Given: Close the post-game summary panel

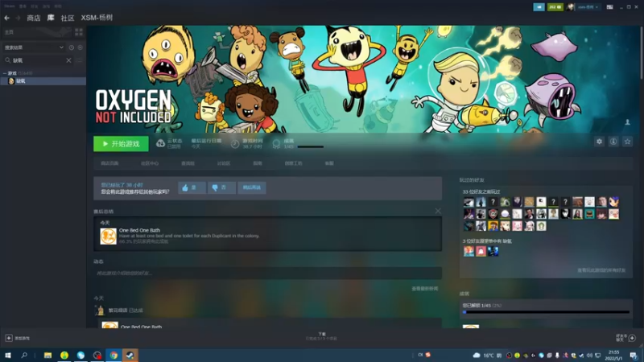Looking at the screenshot, I should tap(438, 211).
